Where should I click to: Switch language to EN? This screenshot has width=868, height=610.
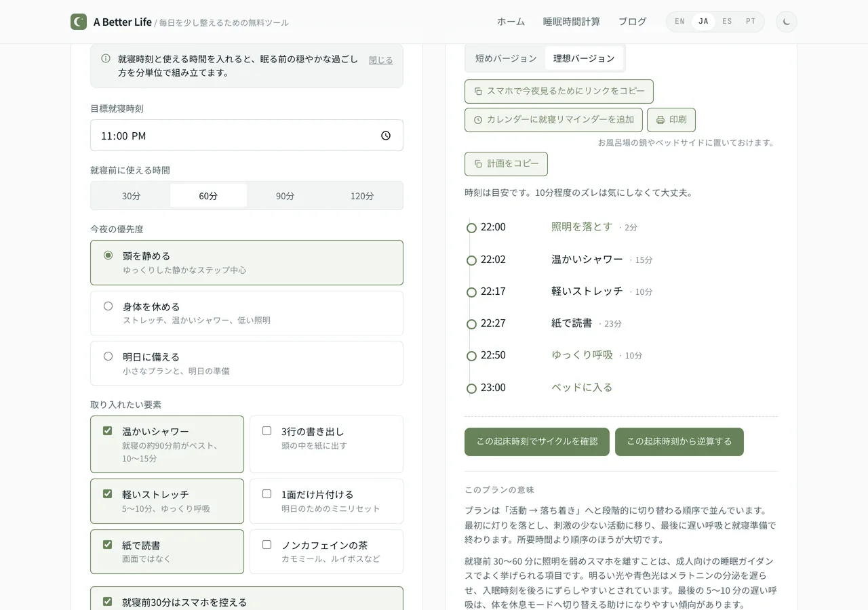pyautogui.click(x=679, y=22)
